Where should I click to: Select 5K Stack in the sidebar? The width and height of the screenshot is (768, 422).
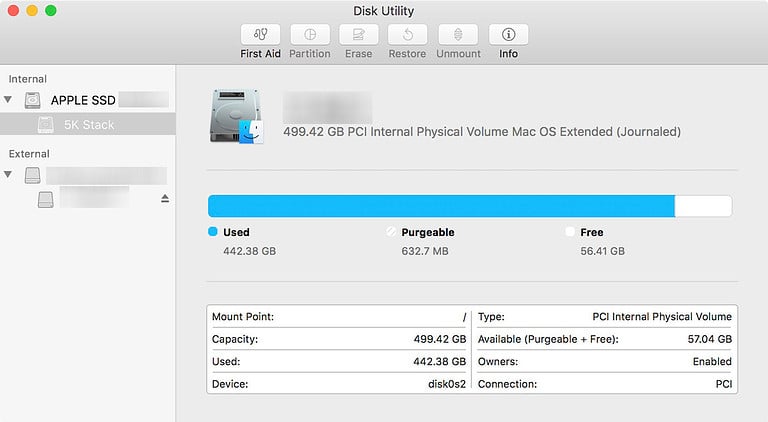tap(88, 124)
